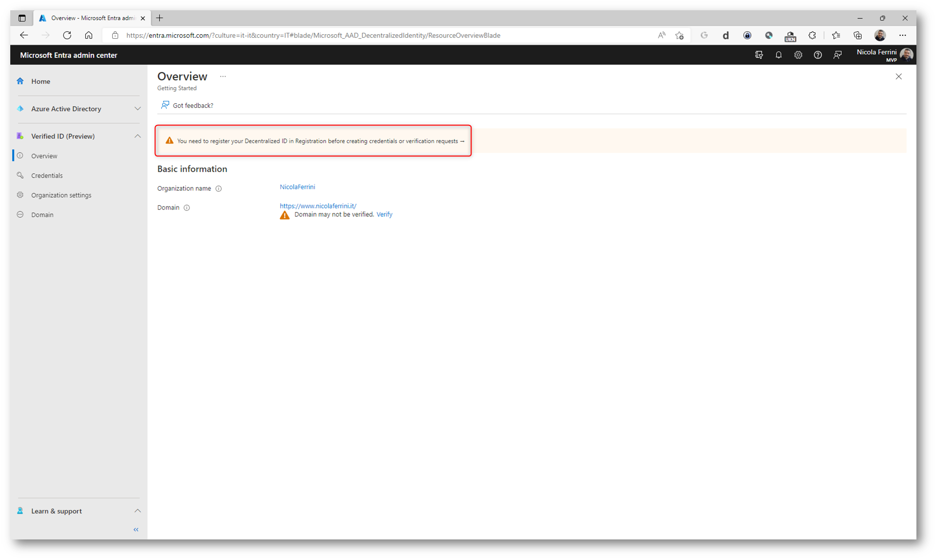
Task: Open the NicolaFerrini organization name link
Action: click(297, 187)
